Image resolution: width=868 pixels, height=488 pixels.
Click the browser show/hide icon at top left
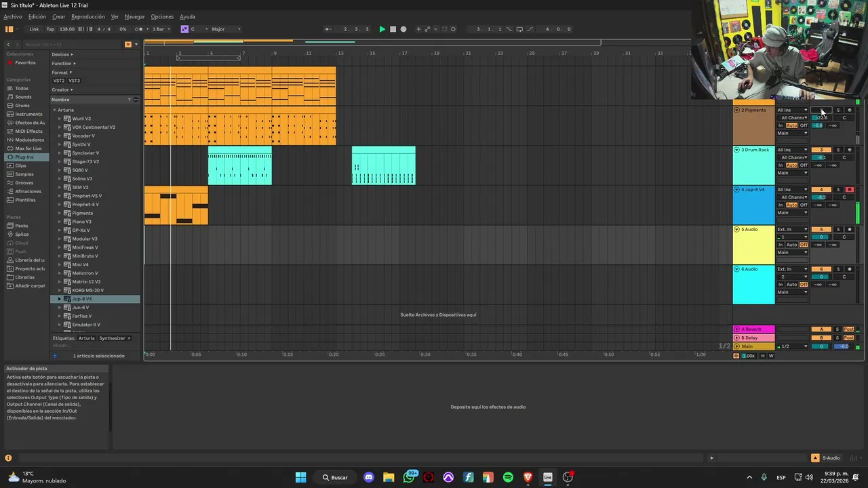[9, 29]
